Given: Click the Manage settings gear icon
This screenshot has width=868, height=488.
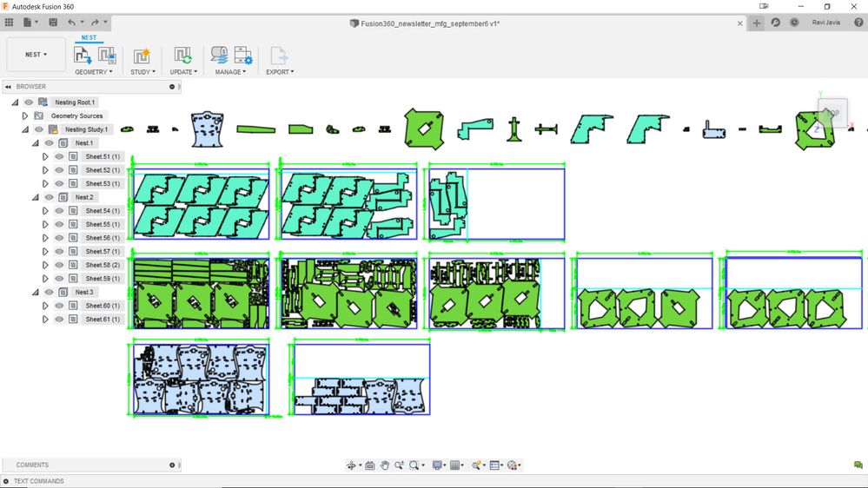Looking at the screenshot, I should pos(243,56).
